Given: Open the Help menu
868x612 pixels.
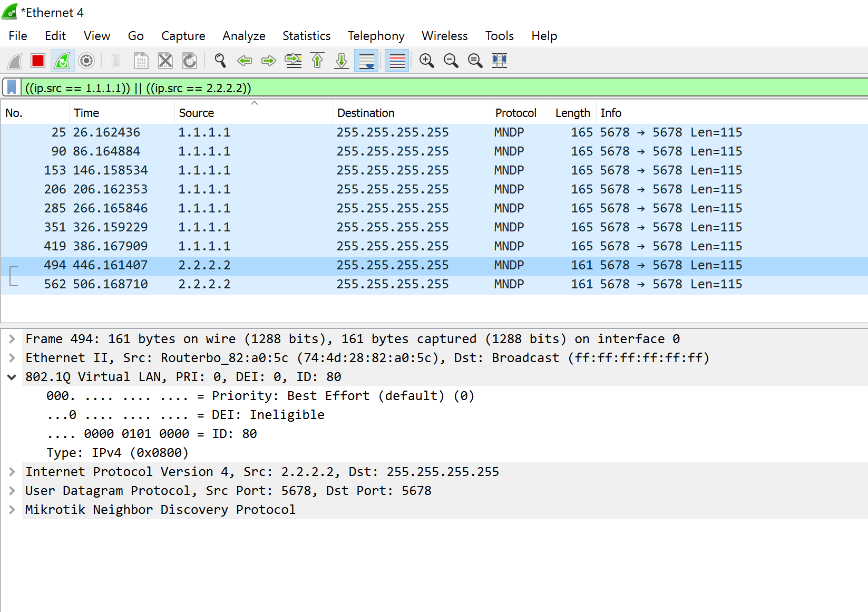Looking at the screenshot, I should (544, 36).
